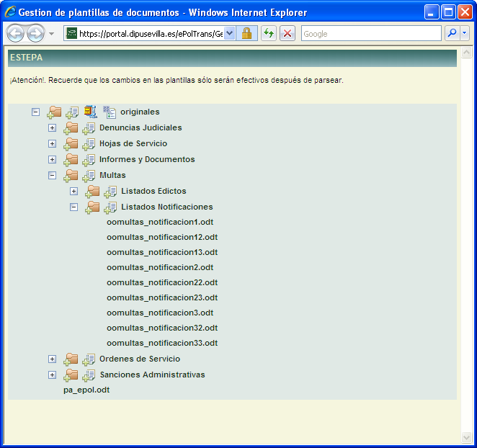Collapse the Listados Notificaciones node
477x448 pixels.
click(73, 207)
